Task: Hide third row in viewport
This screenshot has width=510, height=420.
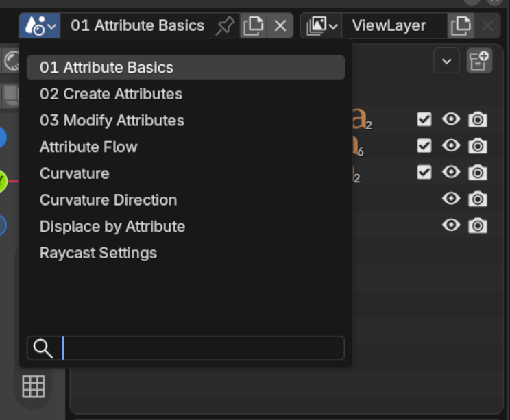Action: pyautogui.click(x=451, y=172)
